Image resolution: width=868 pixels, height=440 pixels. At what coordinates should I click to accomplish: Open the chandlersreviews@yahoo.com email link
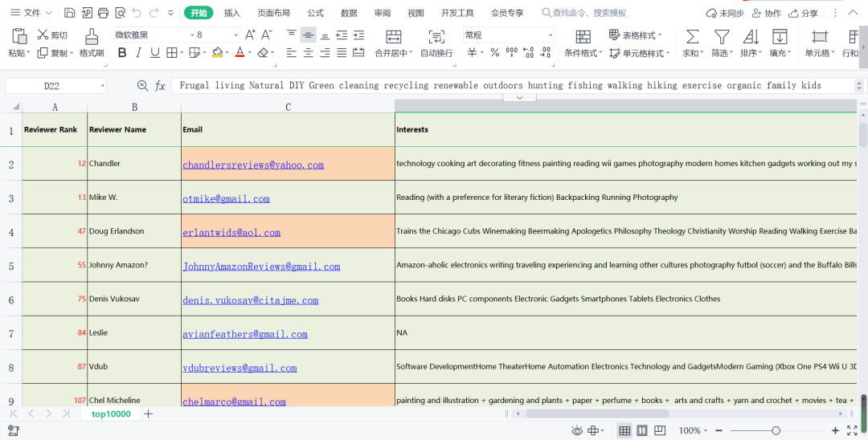tap(252, 165)
